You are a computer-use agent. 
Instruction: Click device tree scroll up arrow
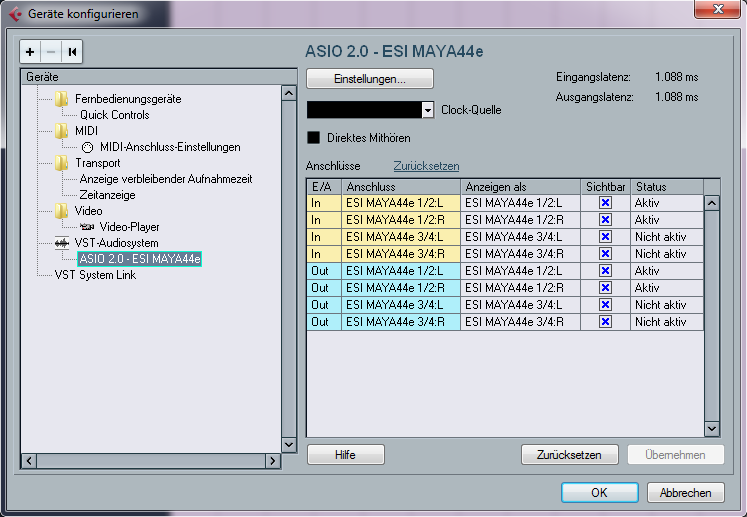point(289,93)
